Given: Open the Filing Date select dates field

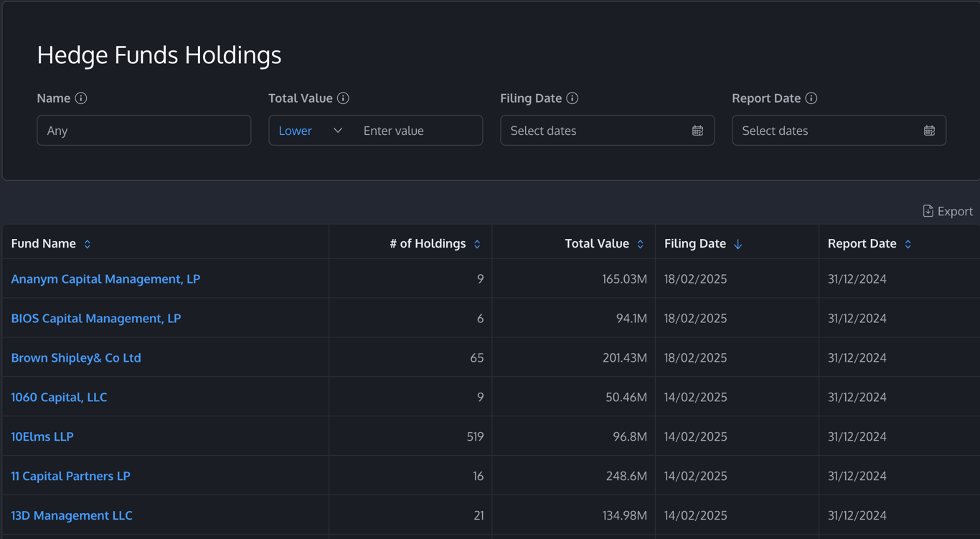Looking at the screenshot, I should pos(595,131).
